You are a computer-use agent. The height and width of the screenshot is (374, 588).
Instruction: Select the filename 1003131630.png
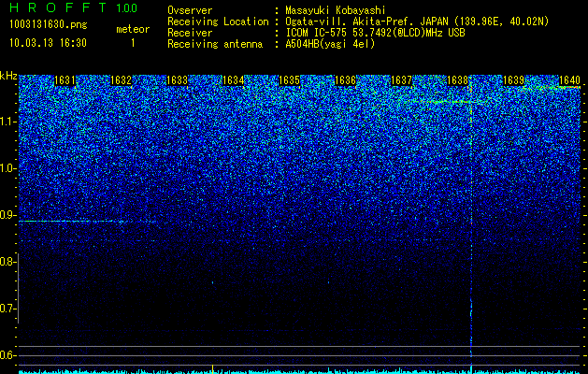pos(49,25)
